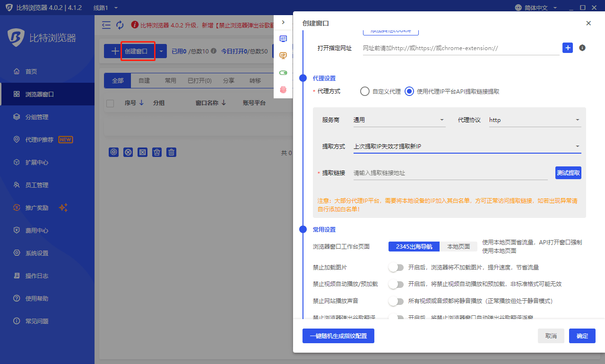Viewport: 605px width, 364px height.
Task: Click the 创建窗口 button in the toolbar
Action: click(x=130, y=51)
